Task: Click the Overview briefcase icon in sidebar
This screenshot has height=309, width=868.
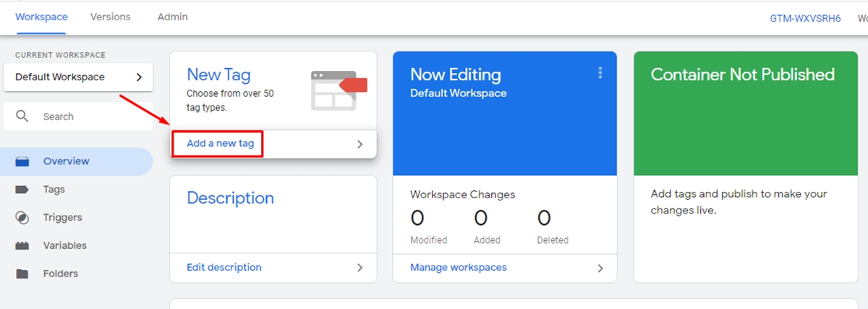Action: point(22,161)
